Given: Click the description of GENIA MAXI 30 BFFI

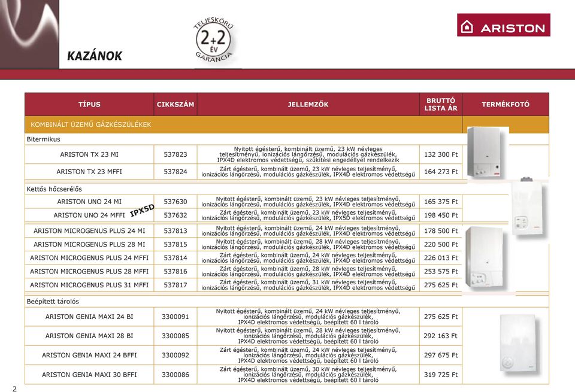Looking at the screenshot, I should [308, 375].
